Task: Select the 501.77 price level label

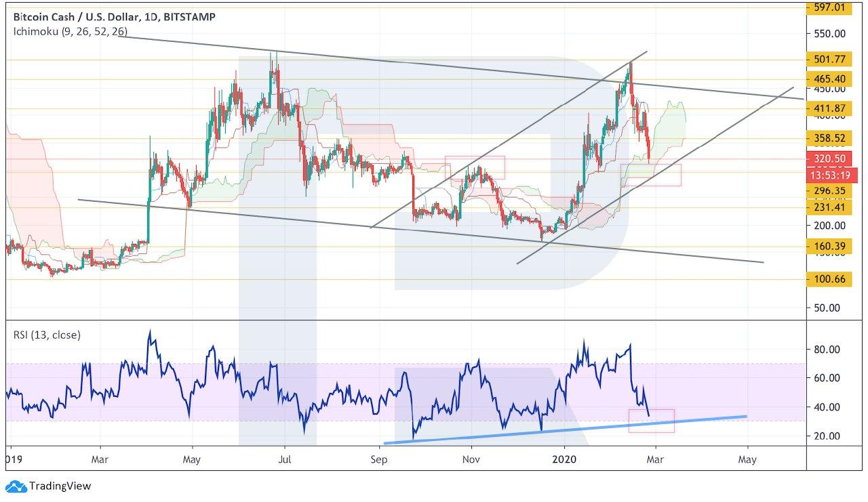Action: [x=829, y=60]
